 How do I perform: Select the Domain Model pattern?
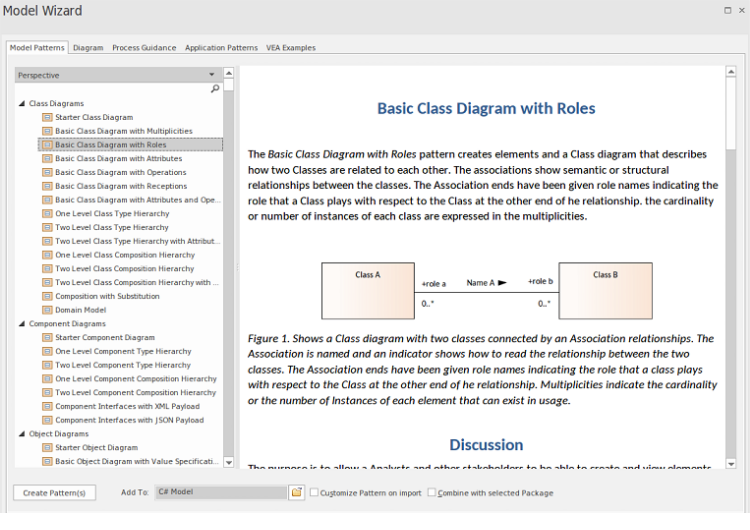click(80, 310)
